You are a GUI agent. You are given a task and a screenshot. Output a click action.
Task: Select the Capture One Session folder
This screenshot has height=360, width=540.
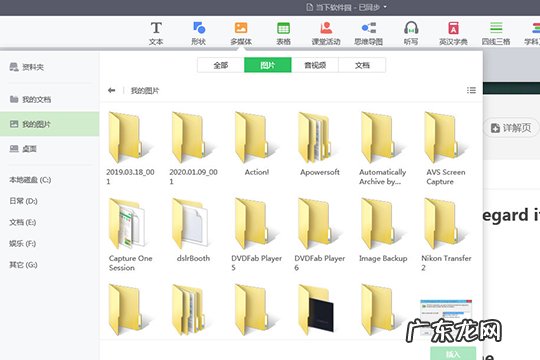point(130,234)
